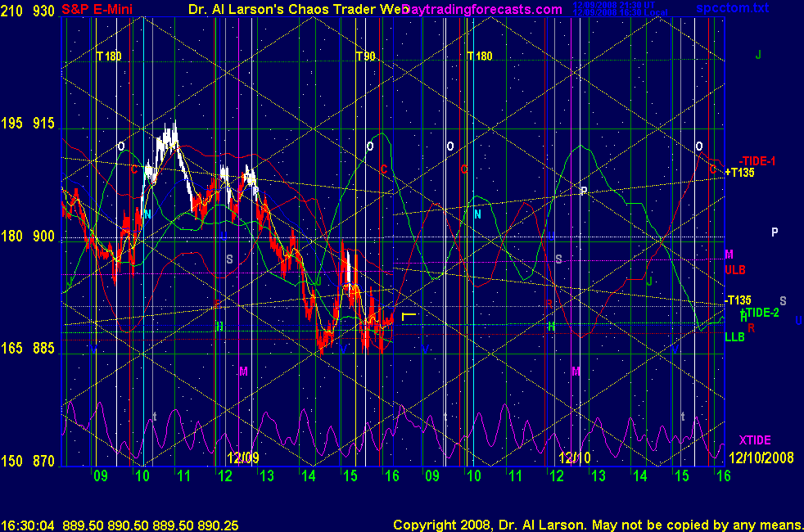This screenshot has height=532, width=804.
Task: Click the green "LLB" band label
Action: click(x=734, y=336)
